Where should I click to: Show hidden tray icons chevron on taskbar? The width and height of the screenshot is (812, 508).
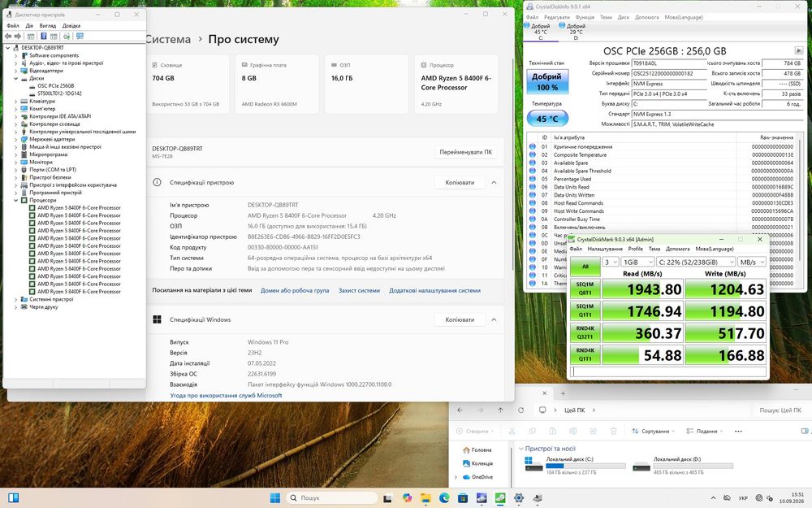(x=713, y=498)
